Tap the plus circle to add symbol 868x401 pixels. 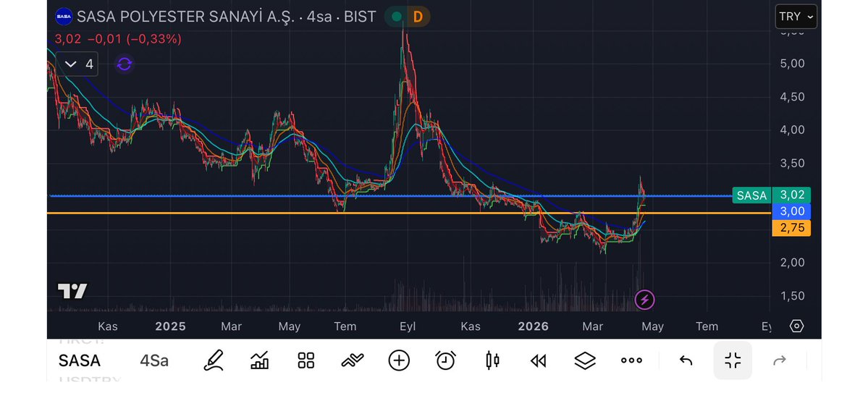(x=399, y=360)
